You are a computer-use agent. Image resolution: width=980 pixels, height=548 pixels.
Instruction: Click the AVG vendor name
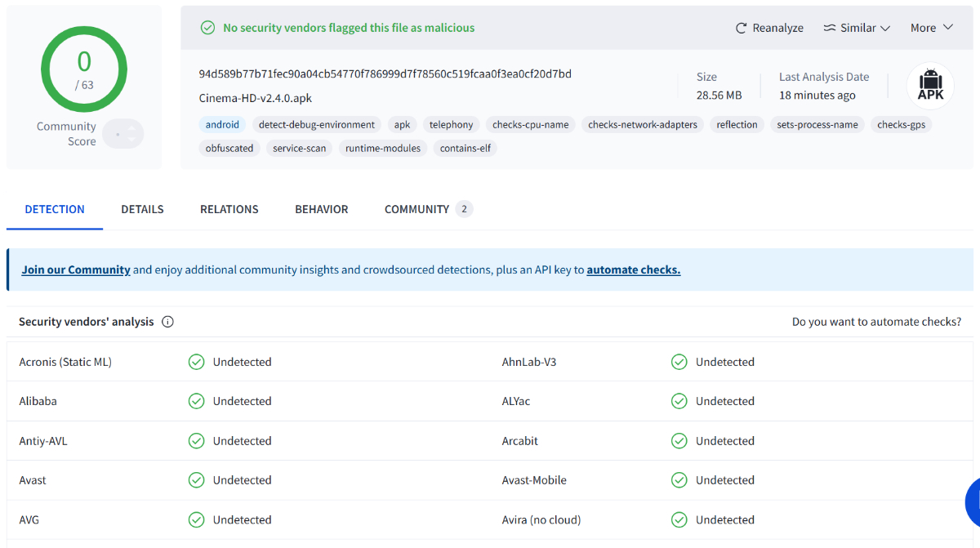click(29, 519)
